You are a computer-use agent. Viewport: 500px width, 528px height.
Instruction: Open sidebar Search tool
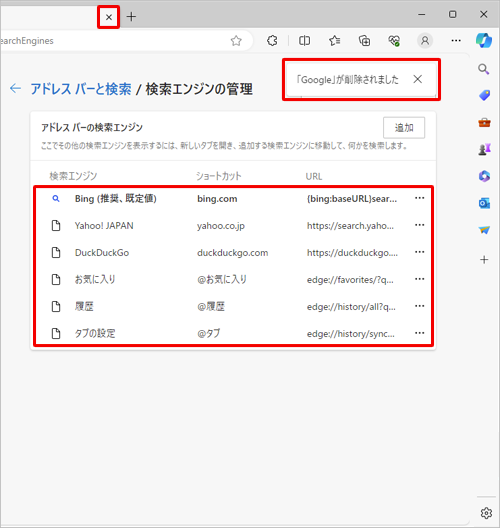click(x=484, y=69)
